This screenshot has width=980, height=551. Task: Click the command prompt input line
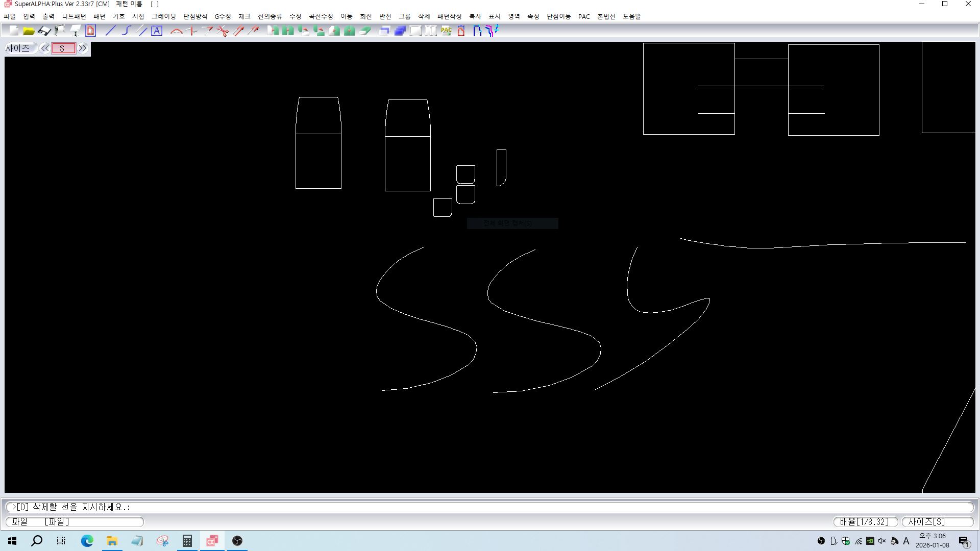490,507
